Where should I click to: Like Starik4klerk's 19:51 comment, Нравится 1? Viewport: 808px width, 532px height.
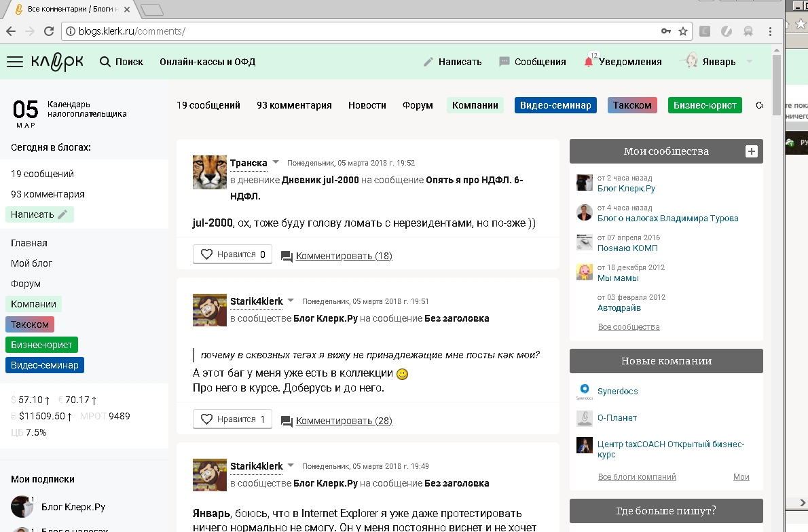232,419
